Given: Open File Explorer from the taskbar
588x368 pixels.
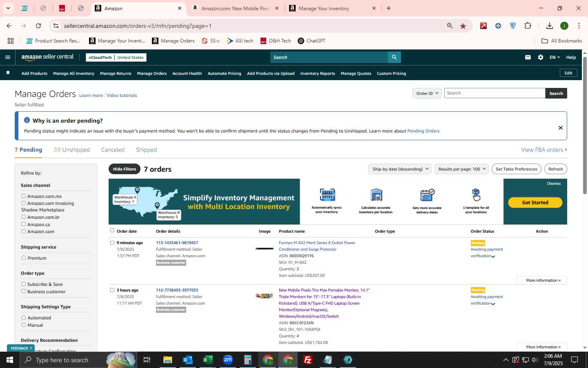Looking at the screenshot, I should (x=167, y=360).
